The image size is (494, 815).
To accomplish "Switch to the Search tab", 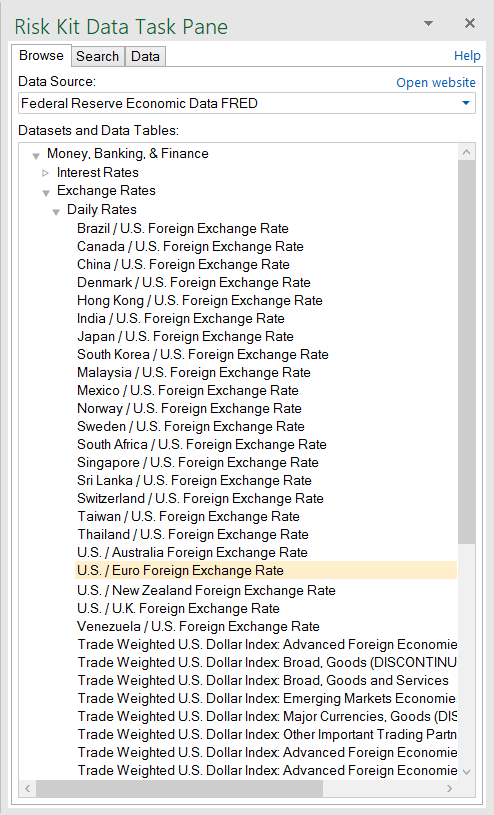I will pyautogui.click(x=97, y=56).
